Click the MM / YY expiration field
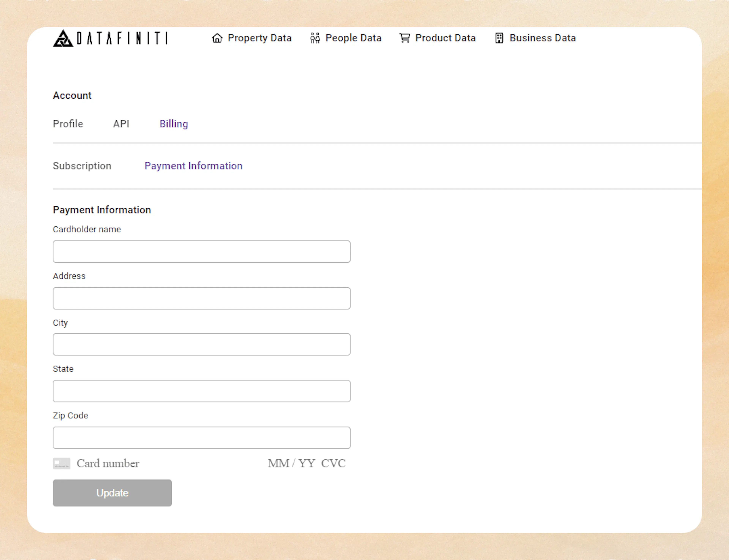Image resolution: width=729 pixels, height=560 pixels. [291, 463]
